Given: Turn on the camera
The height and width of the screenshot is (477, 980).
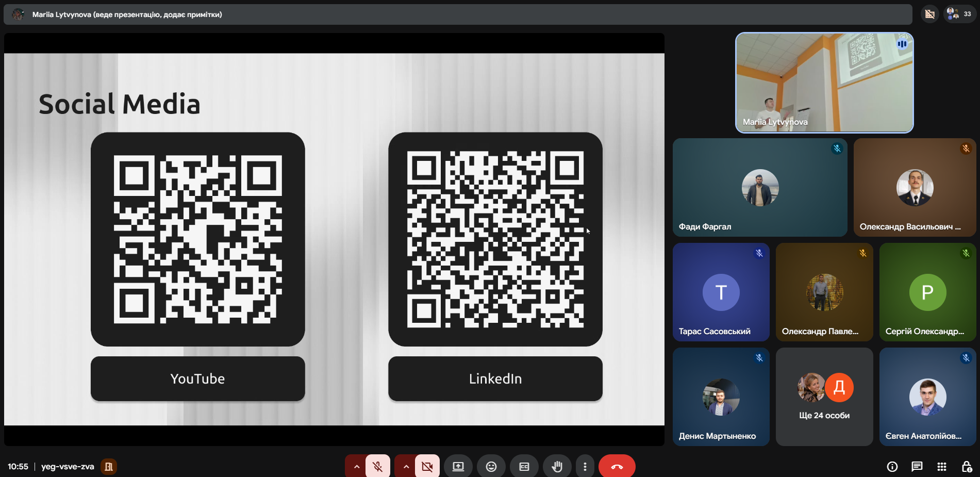Looking at the screenshot, I should [427, 467].
